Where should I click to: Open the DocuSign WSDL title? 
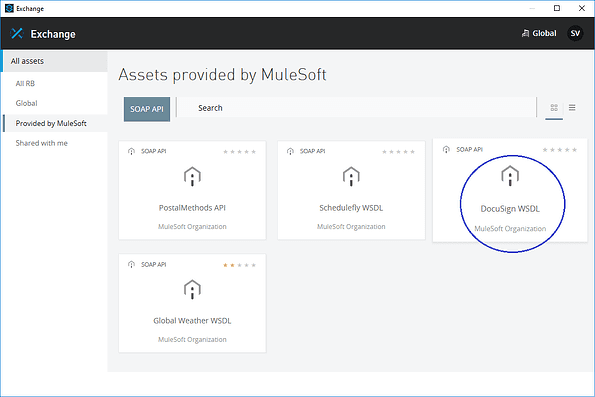[510, 209]
